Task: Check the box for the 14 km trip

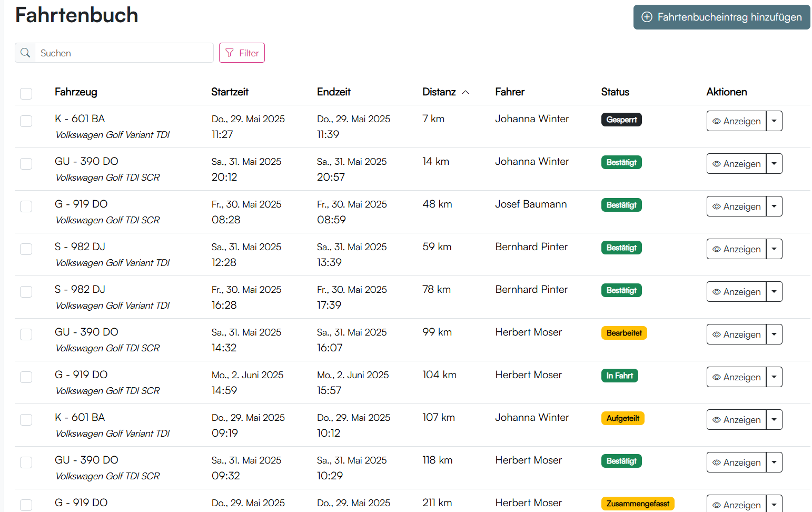Action: click(26, 164)
